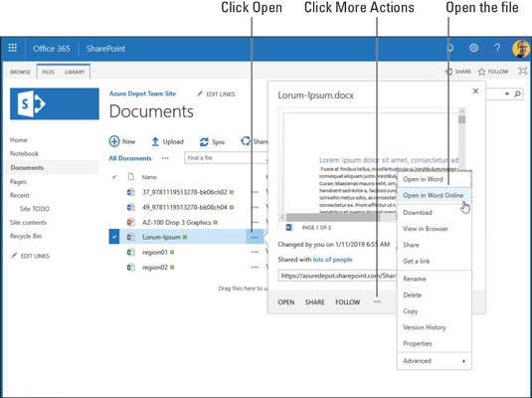Click the search magnifier icon
The image size is (532, 398).
pyautogui.click(x=517, y=94)
